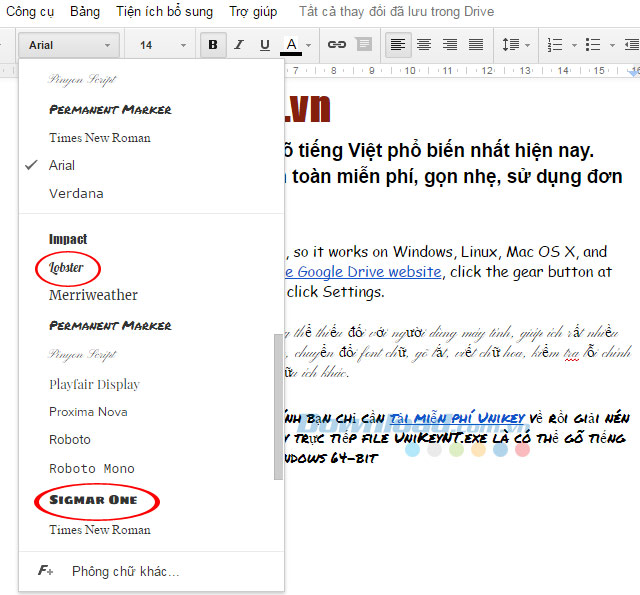Screen dimensions: 640x595
Task: Justify the text alignment
Action: [476, 45]
